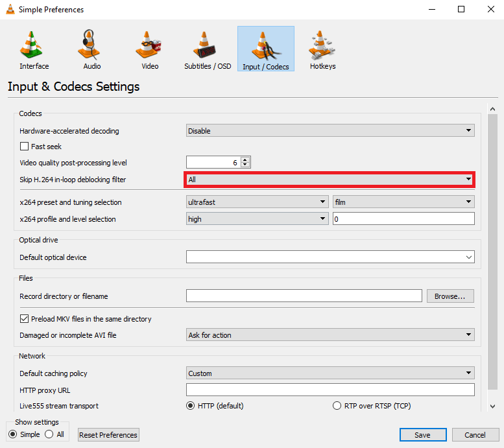Click the 'Video quality post-processing level' label
This screenshot has width=504, height=448.
[x=73, y=163]
